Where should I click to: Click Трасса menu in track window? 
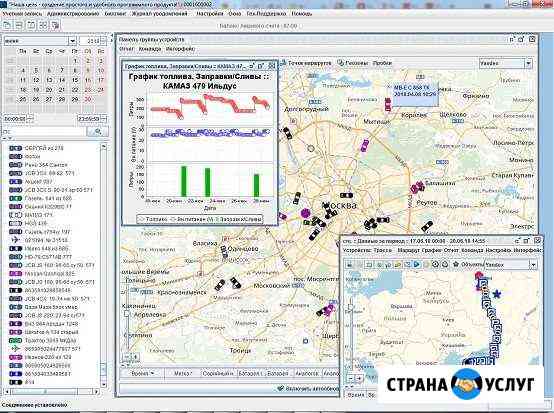tap(383, 250)
